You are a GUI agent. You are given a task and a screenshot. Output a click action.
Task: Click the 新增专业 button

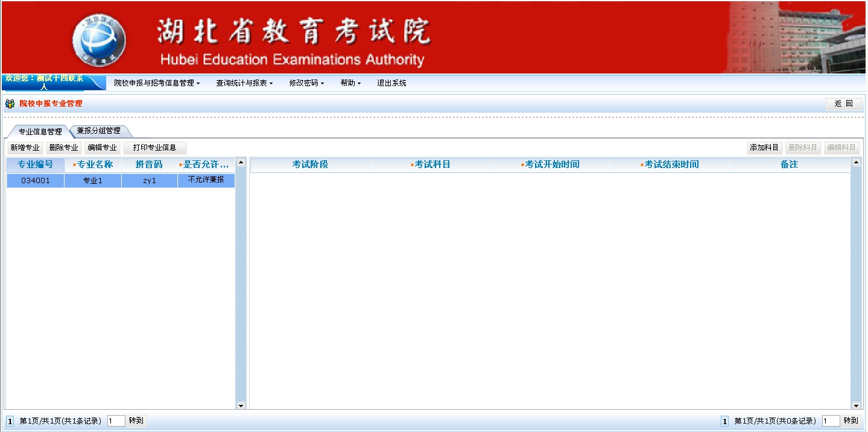coord(25,148)
